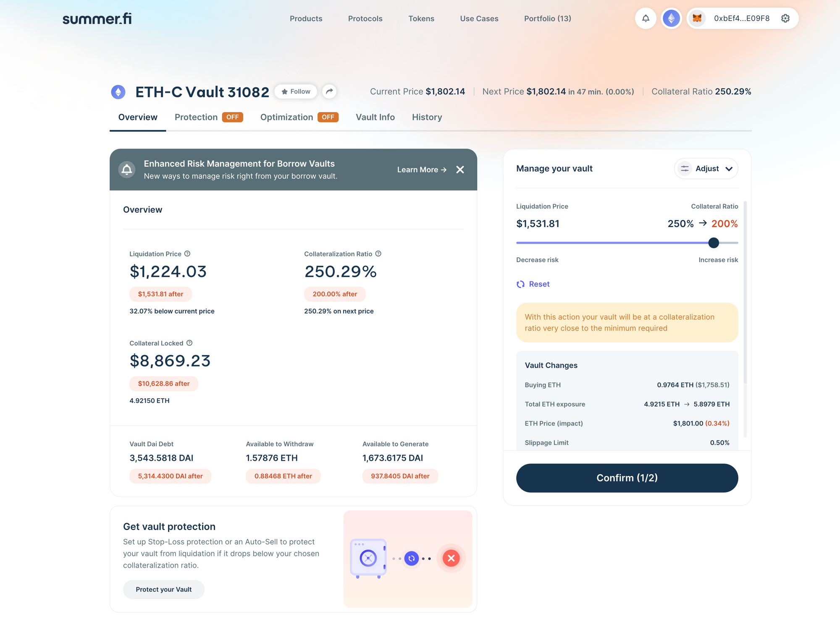Click Liquidation Price info tooltip icon
Image resolution: width=840 pixels, height=622 pixels.
[187, 254]
